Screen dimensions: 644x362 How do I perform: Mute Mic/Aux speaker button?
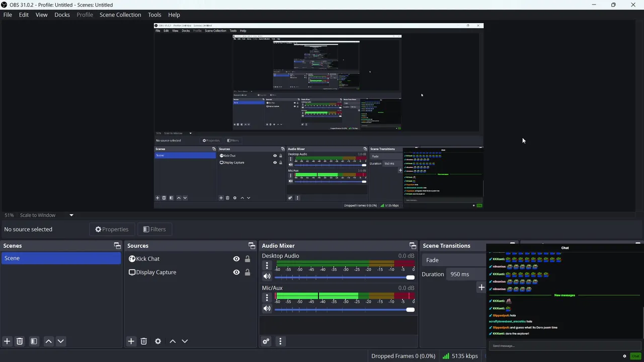pos(267,309)
